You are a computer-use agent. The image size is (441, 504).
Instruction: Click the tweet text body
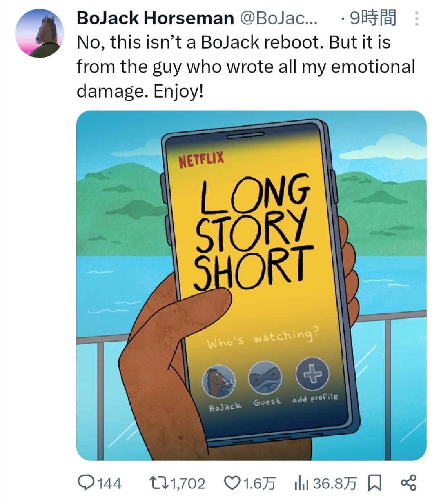(x=246, y=67)
